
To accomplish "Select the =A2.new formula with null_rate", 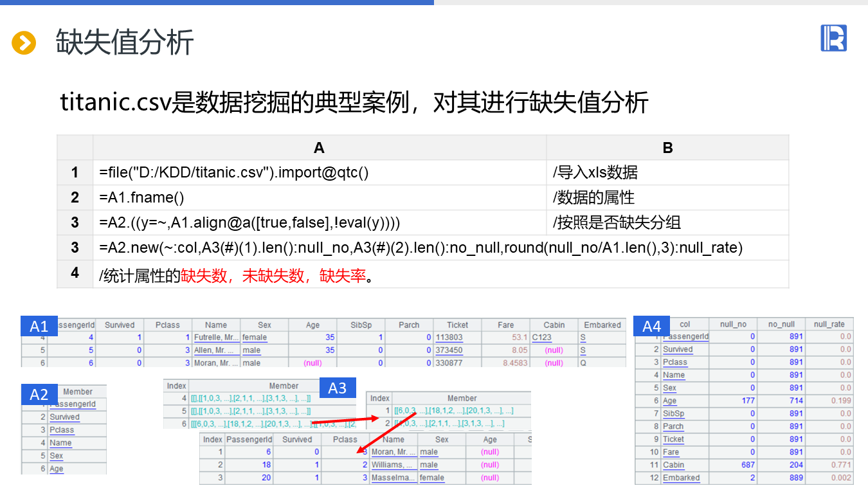I will 440,248.
